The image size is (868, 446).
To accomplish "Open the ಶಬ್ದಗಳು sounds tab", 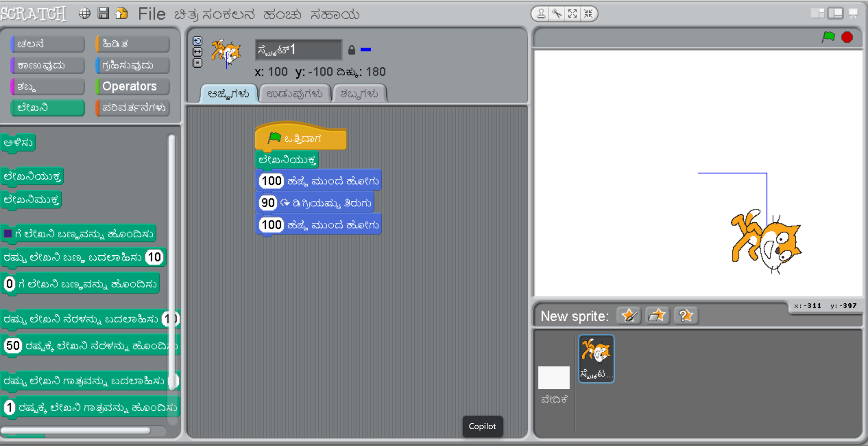I will [x=359, y=94].
